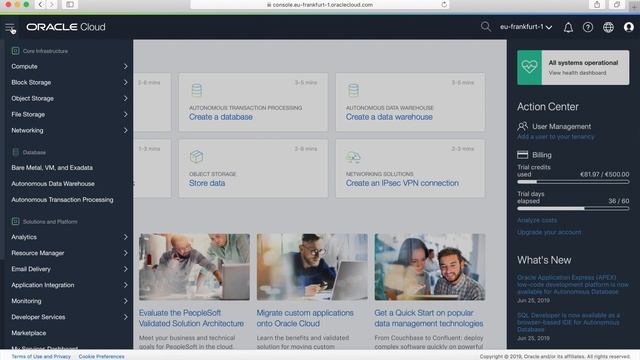Click the Safari show tabs icon

(x=617, y=4)
